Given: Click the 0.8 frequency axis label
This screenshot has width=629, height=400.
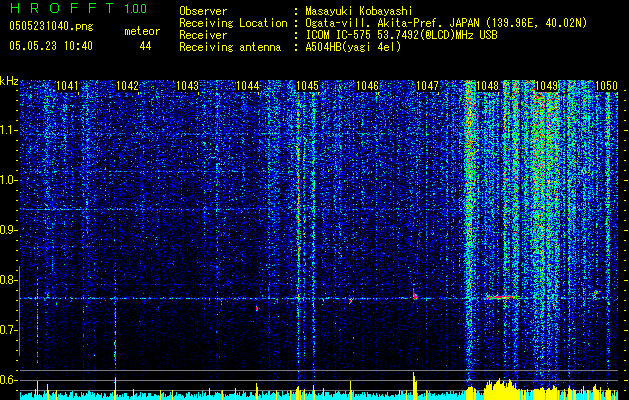Looking at the screenshot, I should [9, 280].
